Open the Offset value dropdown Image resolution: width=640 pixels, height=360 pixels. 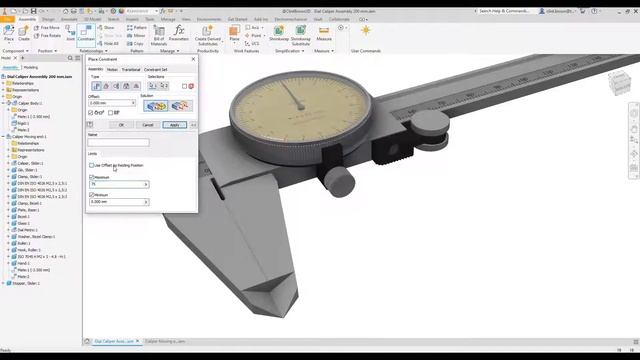click(133, 103)
